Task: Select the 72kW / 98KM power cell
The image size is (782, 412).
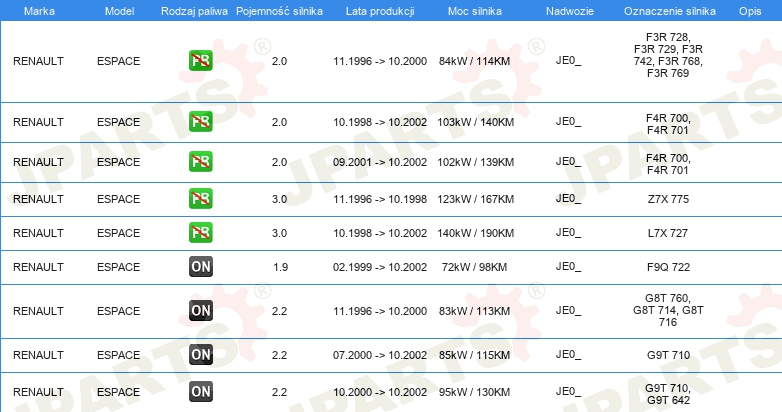Action: pyautogui.click(x=474, y=267)
